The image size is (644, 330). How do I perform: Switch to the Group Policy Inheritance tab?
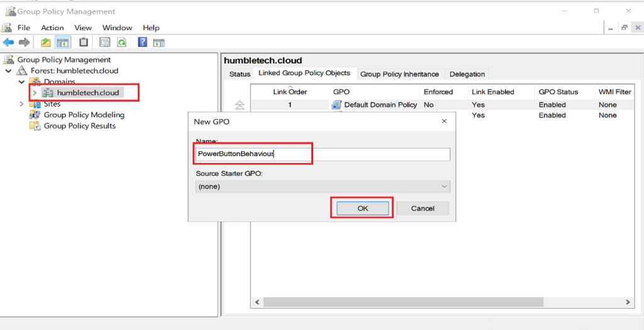[x=399, y=74]
